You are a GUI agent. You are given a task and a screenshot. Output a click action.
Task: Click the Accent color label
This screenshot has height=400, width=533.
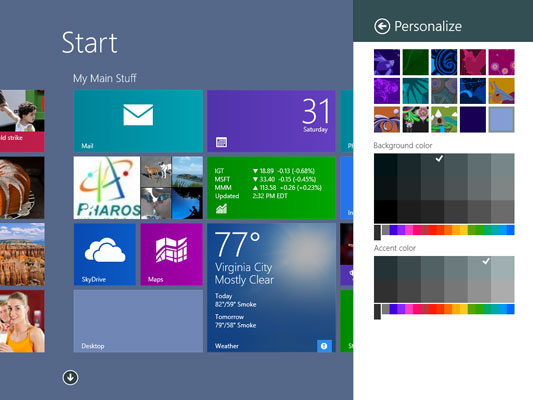pyautogui.click(x=395, y=248)
